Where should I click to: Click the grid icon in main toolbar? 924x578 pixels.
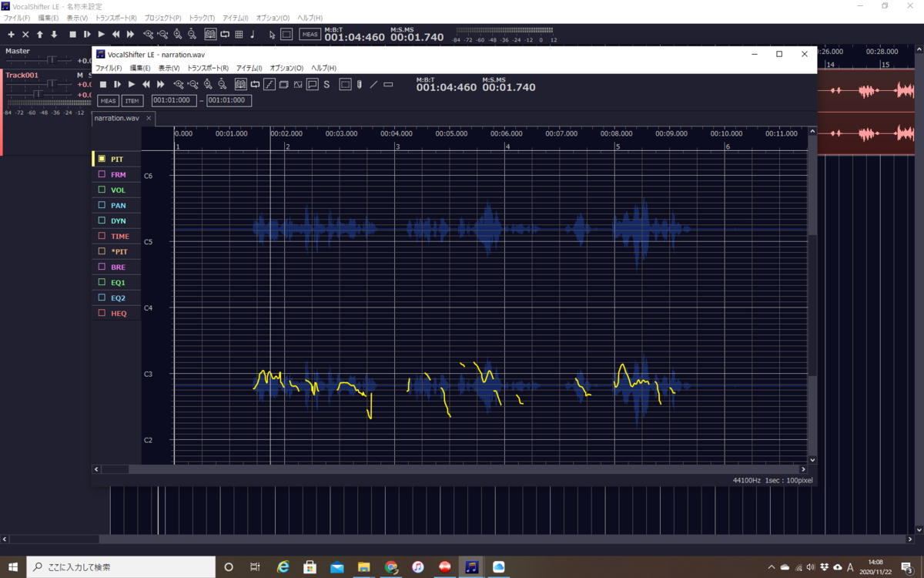(239, 34)
